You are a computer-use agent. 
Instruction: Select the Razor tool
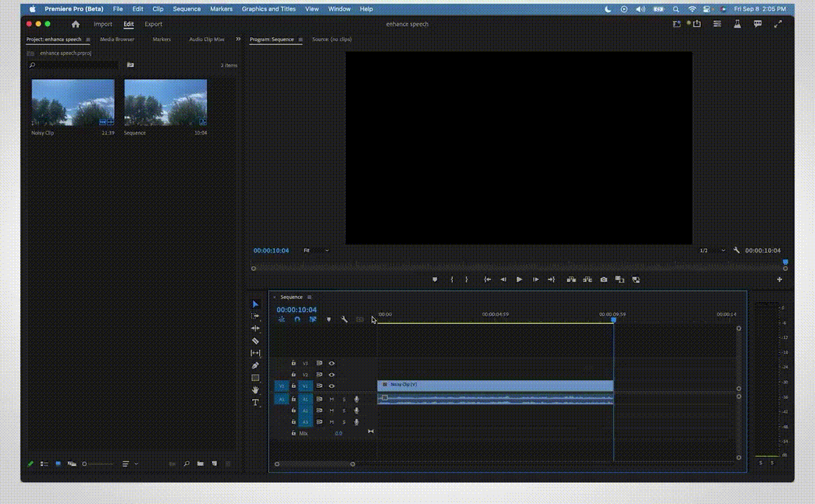click(255, 341)
